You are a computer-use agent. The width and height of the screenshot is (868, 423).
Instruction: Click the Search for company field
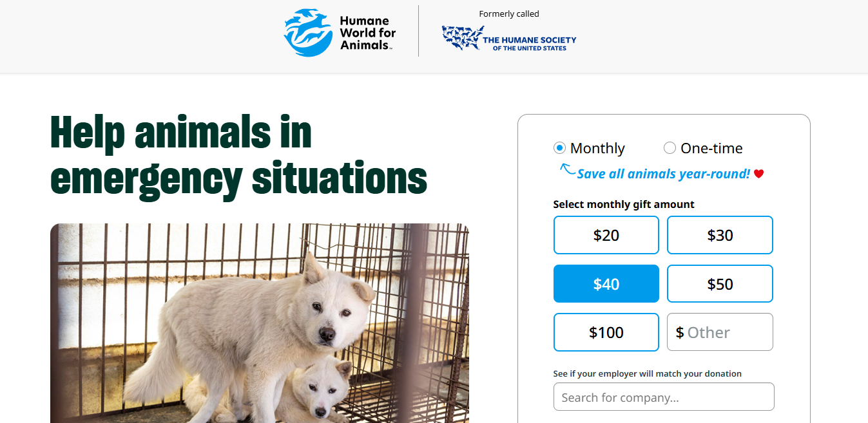click(x=663, y=397)
